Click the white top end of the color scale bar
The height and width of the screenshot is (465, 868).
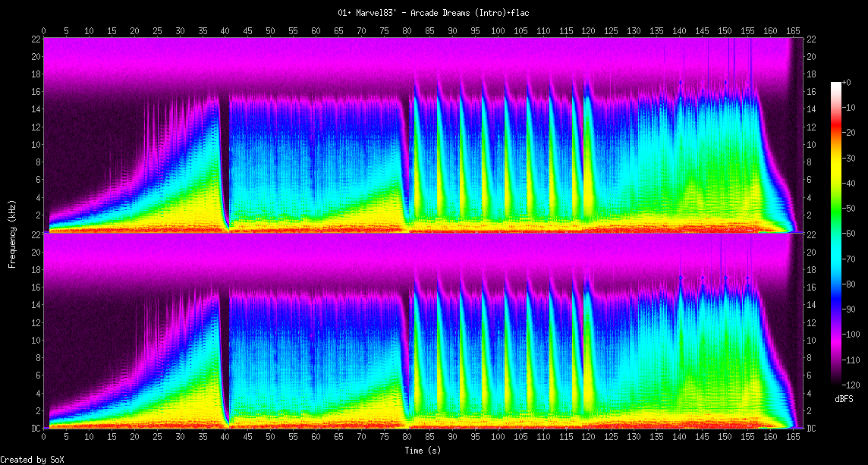[x=835, y=85]
